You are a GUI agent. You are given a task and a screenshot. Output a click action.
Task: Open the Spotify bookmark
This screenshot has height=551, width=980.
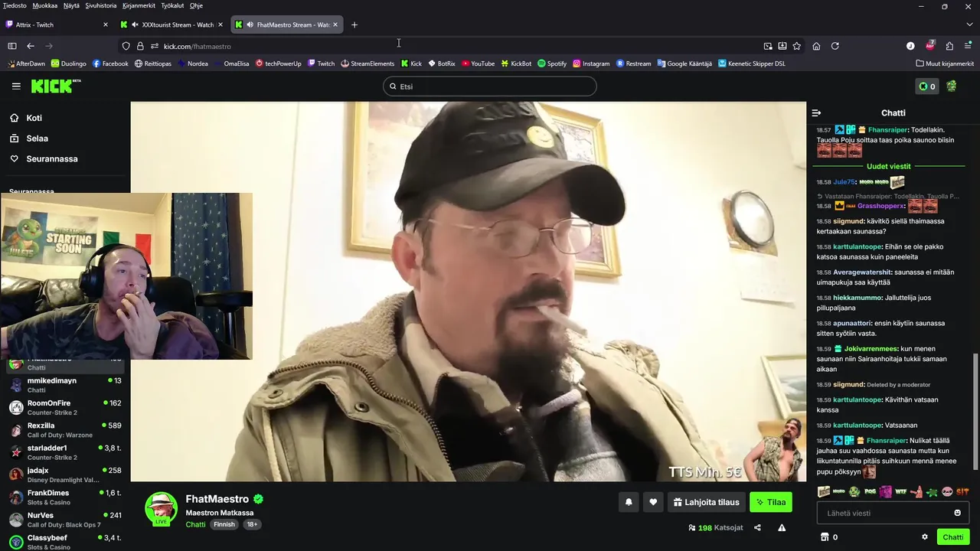point(552,64)
